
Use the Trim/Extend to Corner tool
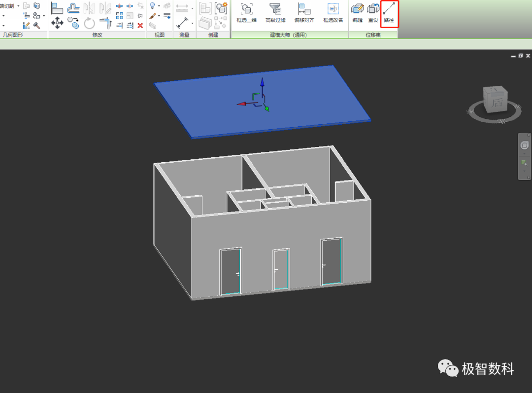click(x=105, y=23)
